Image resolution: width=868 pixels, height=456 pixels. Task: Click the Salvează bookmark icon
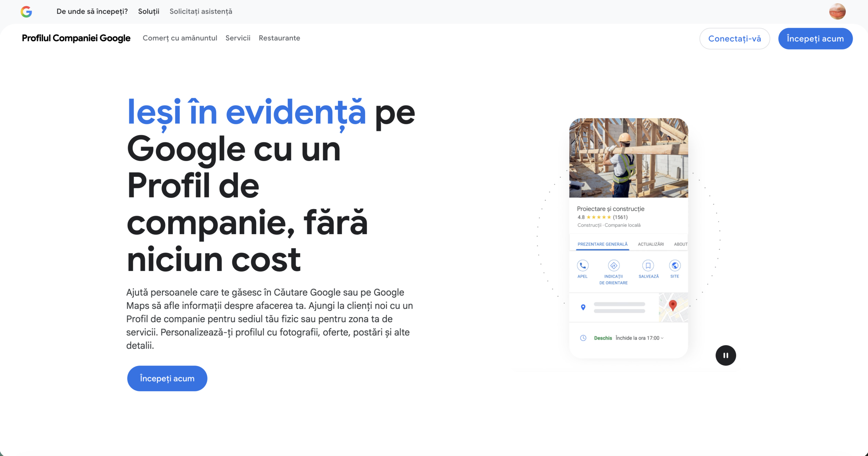(x=648, y=265)
